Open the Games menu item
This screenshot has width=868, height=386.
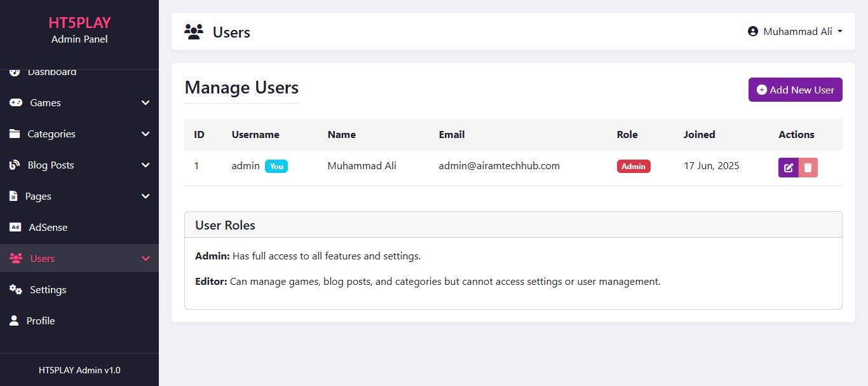(x=79, y=102)
